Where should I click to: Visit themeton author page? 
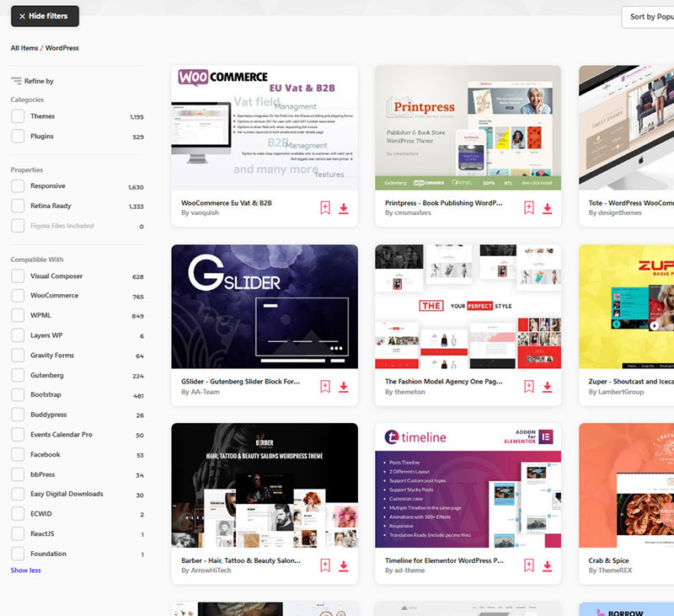tap(409, 392)
